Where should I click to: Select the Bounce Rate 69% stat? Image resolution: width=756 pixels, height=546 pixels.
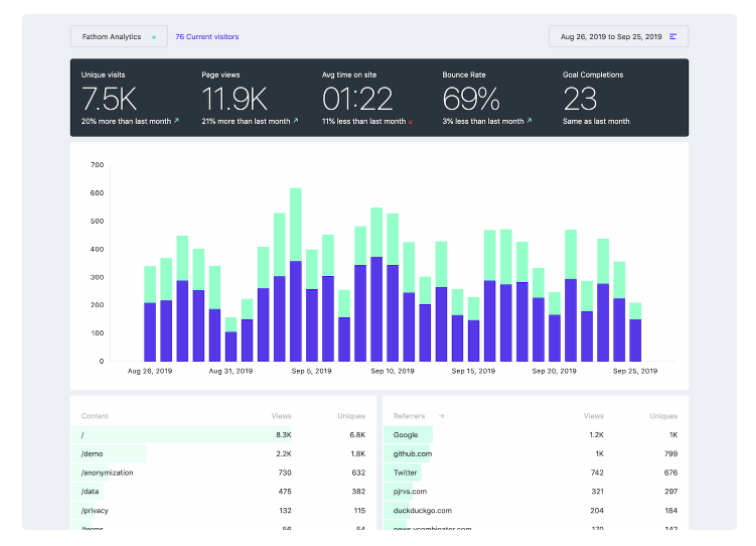pos(487,98)
